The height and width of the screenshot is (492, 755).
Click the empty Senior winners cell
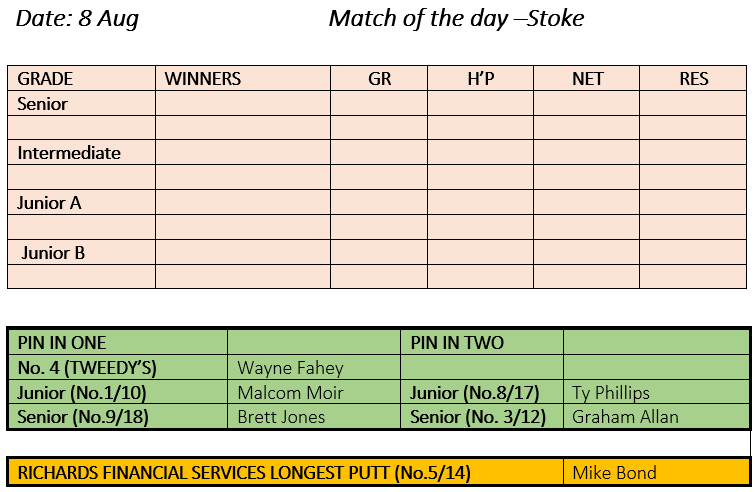(243, 104)
